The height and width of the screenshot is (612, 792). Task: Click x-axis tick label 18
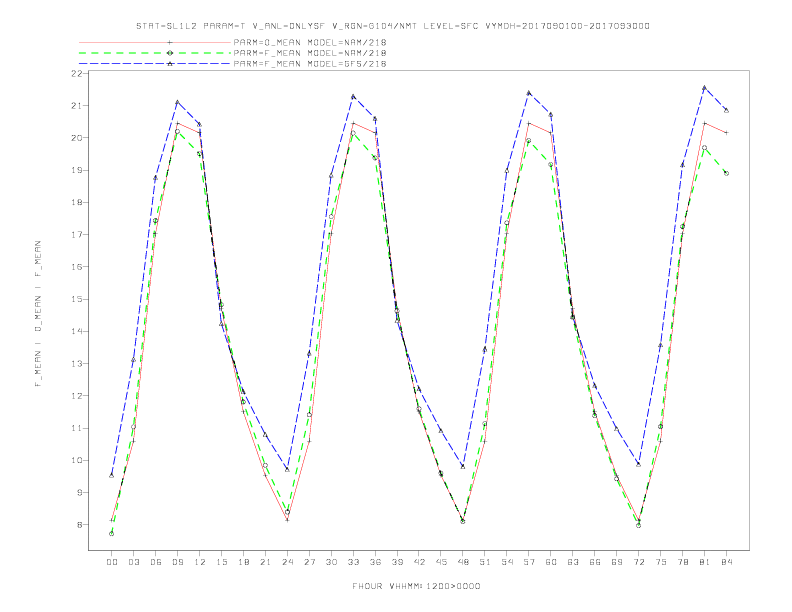pos(243,562)
